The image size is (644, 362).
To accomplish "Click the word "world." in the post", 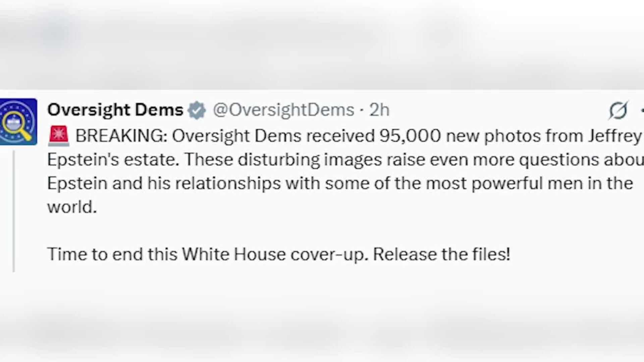I will (x=72, y=207).
